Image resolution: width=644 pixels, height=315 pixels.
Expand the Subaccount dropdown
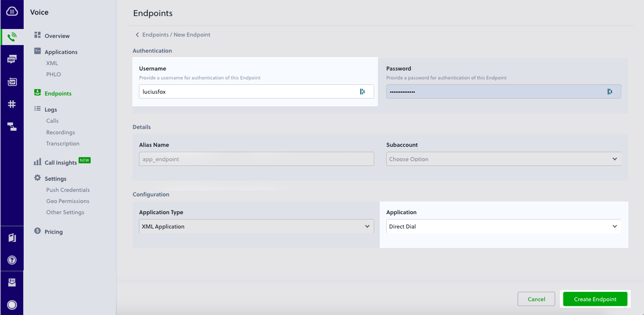[x=503, y=159]
